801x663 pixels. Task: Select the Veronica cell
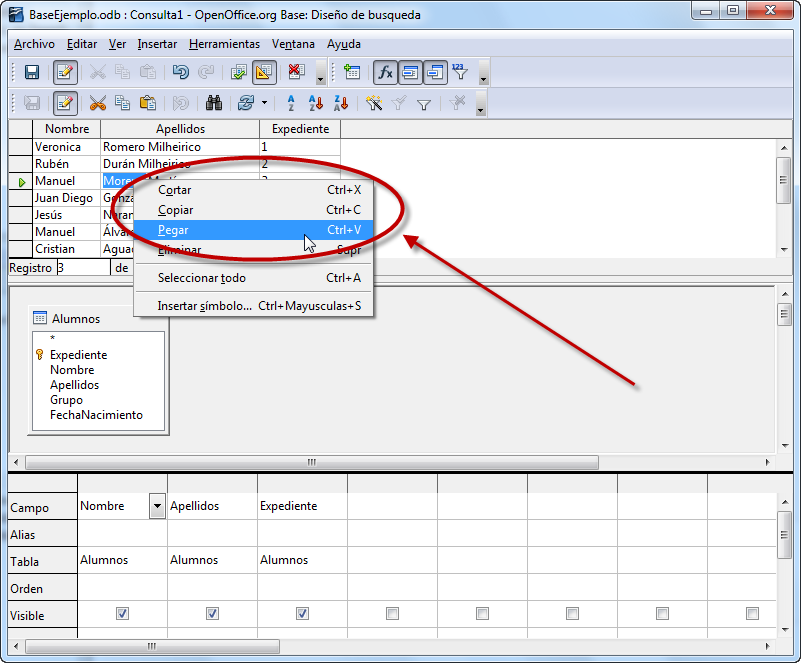(66, 147)
